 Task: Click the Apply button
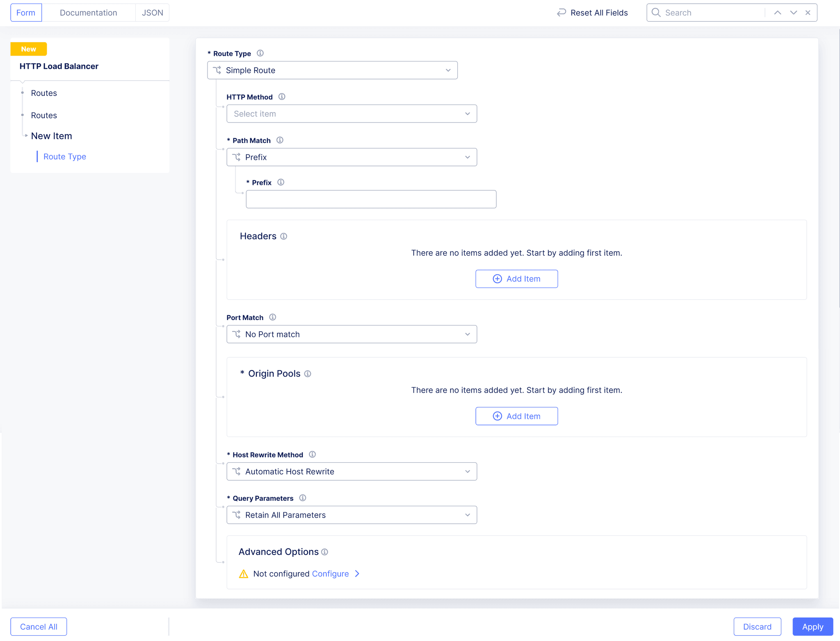812,626
